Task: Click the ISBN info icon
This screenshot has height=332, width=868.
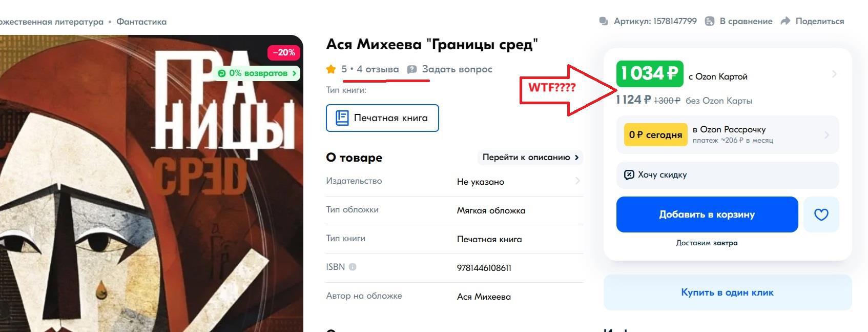Action: (353, 267)
